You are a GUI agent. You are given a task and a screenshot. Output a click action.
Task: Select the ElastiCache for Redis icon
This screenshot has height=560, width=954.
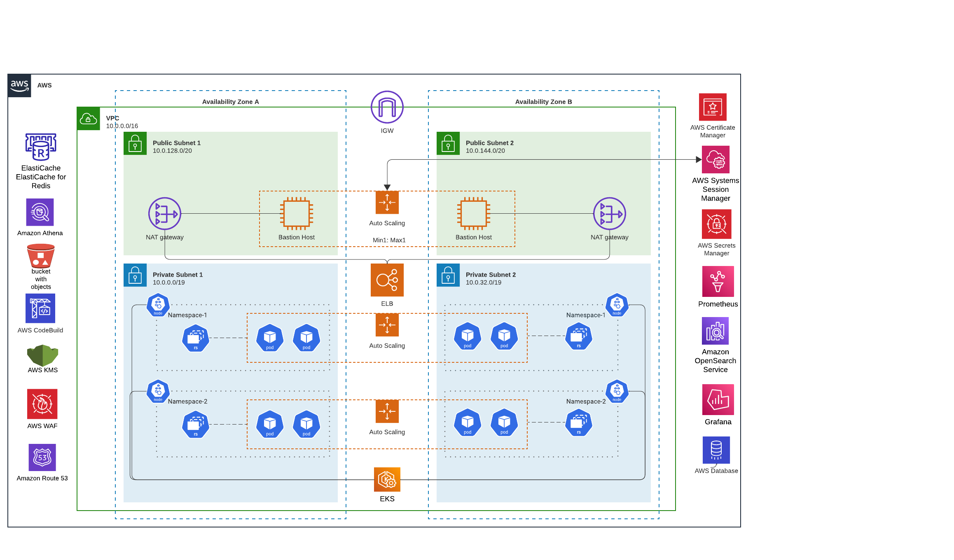(x=41, y=147)
